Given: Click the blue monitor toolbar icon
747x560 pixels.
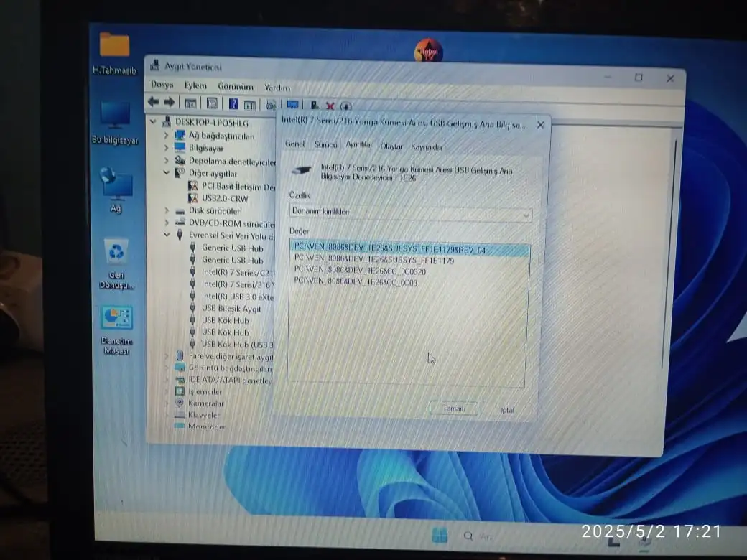Looking at the screenshot, I should (x=292, y=104).
